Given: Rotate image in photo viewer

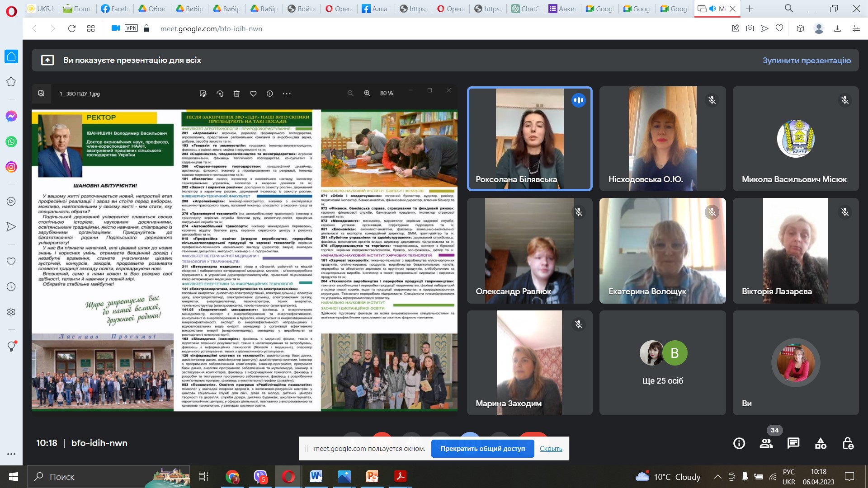Looking at the screenshot, I should (x=220, y=94).
